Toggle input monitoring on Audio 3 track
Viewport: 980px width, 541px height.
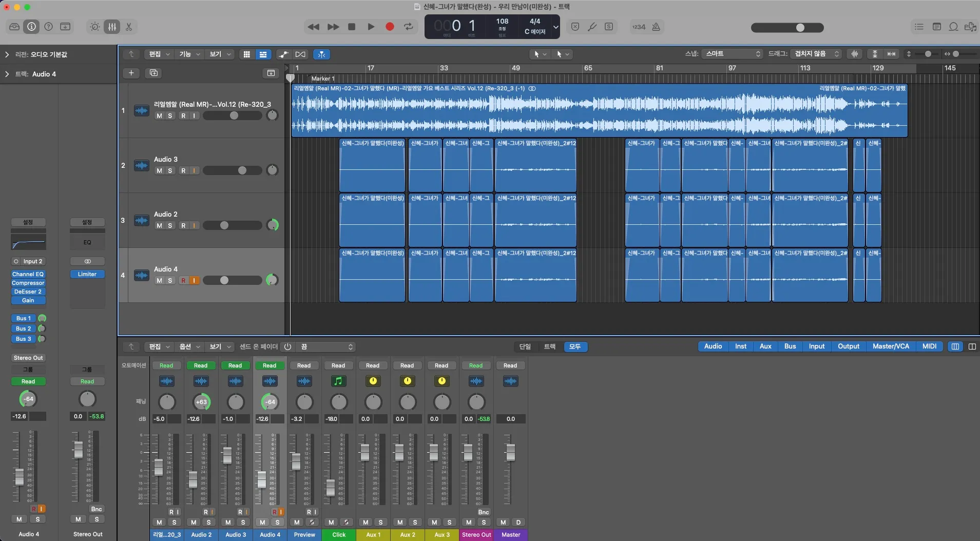194,170
